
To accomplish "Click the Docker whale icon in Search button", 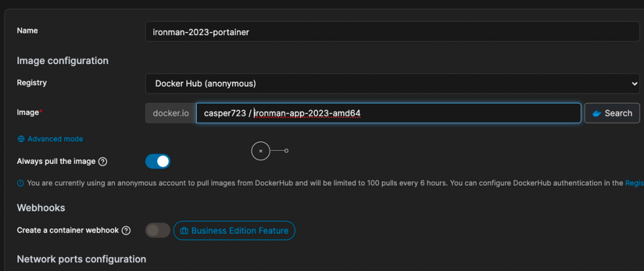I will point(597,114).
